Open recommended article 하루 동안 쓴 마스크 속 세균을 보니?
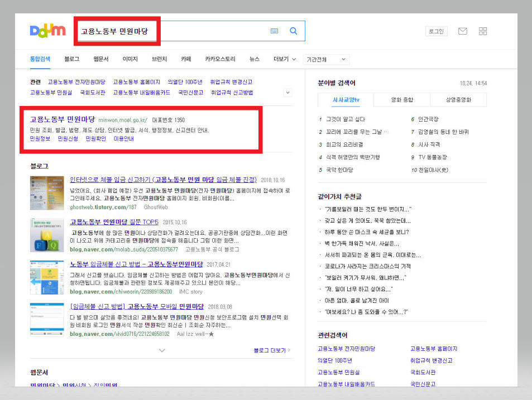This screenshot has height=400, width=532. [x=367, y=232]
